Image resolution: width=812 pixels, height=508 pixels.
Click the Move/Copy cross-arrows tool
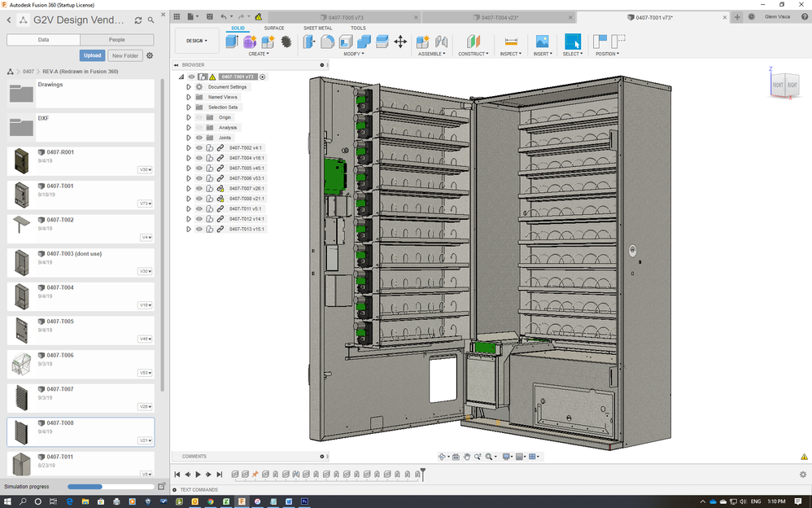(400, 42)
